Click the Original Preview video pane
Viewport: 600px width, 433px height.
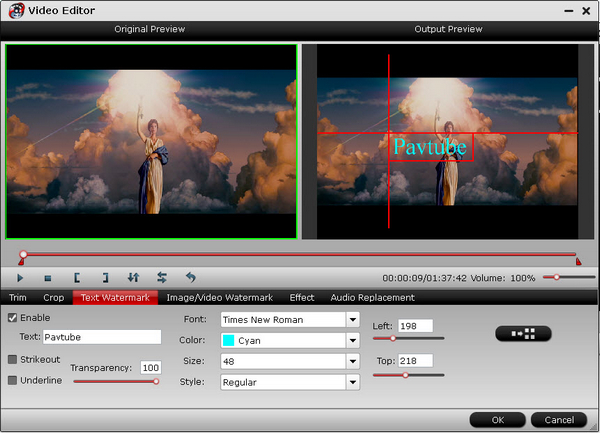[x=151, y=142]
